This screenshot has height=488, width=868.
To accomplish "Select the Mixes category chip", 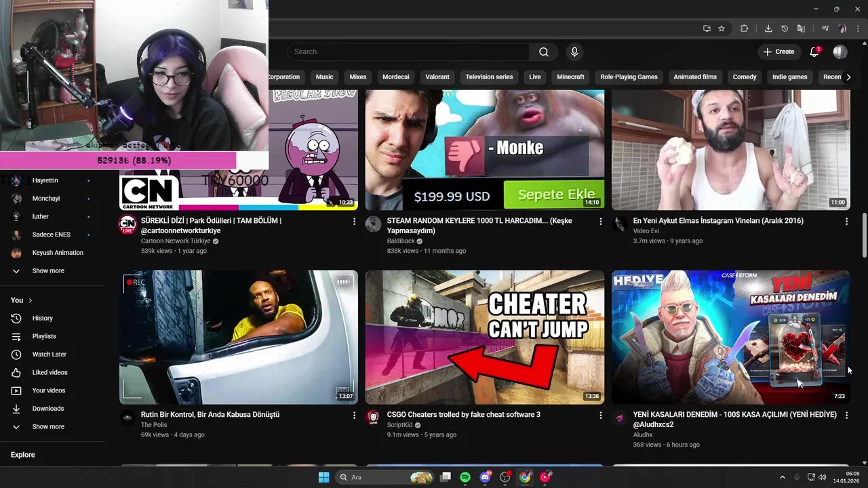I will (357, 77).
